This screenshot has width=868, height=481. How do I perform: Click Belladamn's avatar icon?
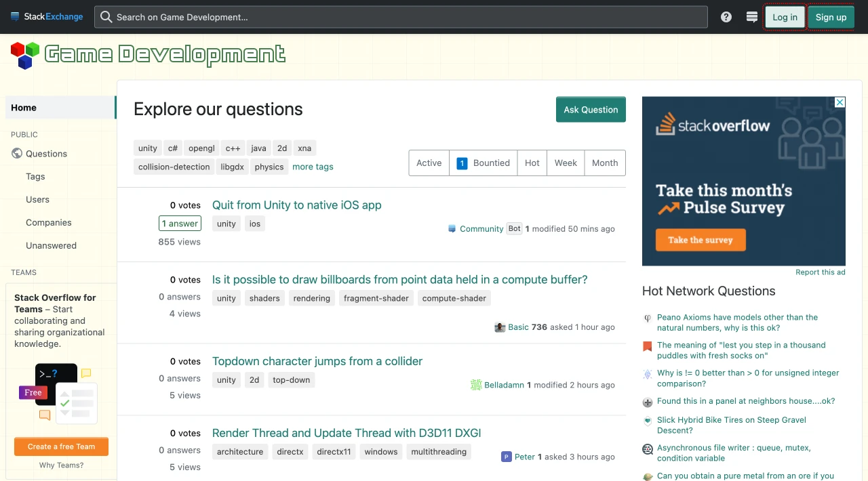[x=475, y=385]
